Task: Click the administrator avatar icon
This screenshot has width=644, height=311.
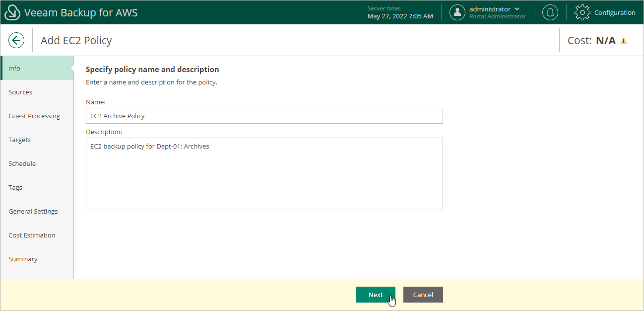Action: [457, 12]
